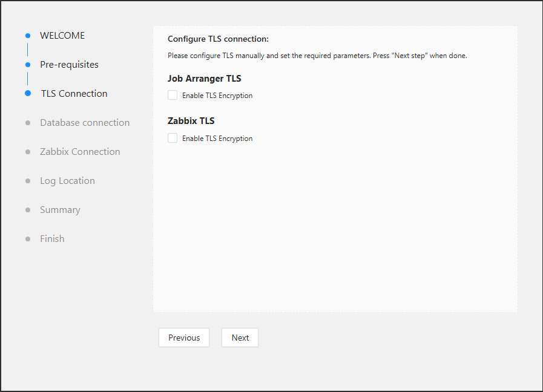Click the Previous button
This screenshot has height=392, width=543.
[x=184, y=338]
